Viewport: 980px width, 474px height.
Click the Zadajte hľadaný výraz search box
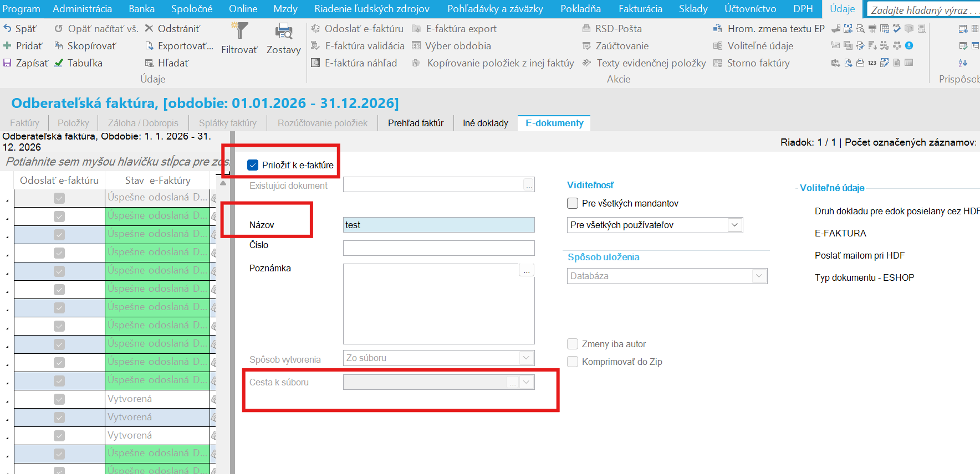tap(923, 10)
